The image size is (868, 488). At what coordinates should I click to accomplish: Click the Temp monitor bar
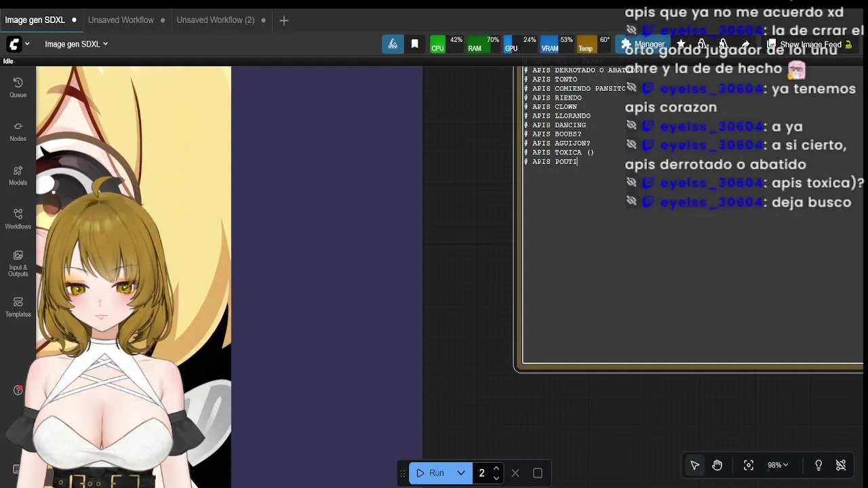tap(593, 44)
